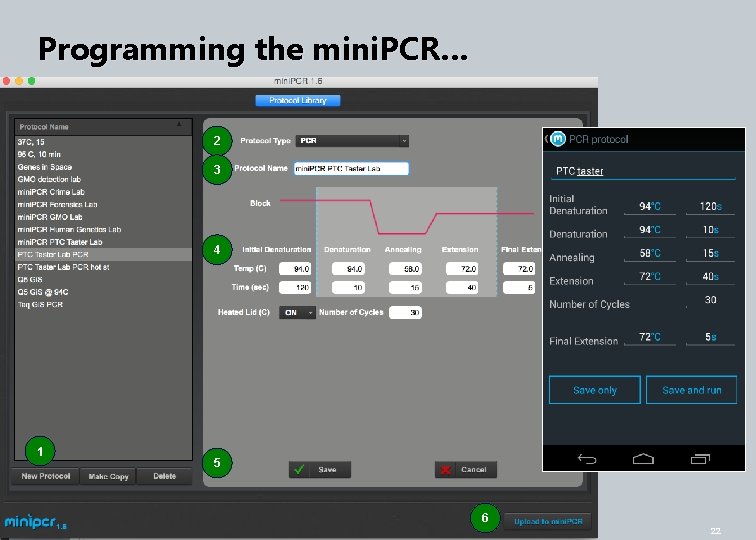Switch to the Protocol Library tab
The width and height of the screenshot is (756, 540).
297,100
